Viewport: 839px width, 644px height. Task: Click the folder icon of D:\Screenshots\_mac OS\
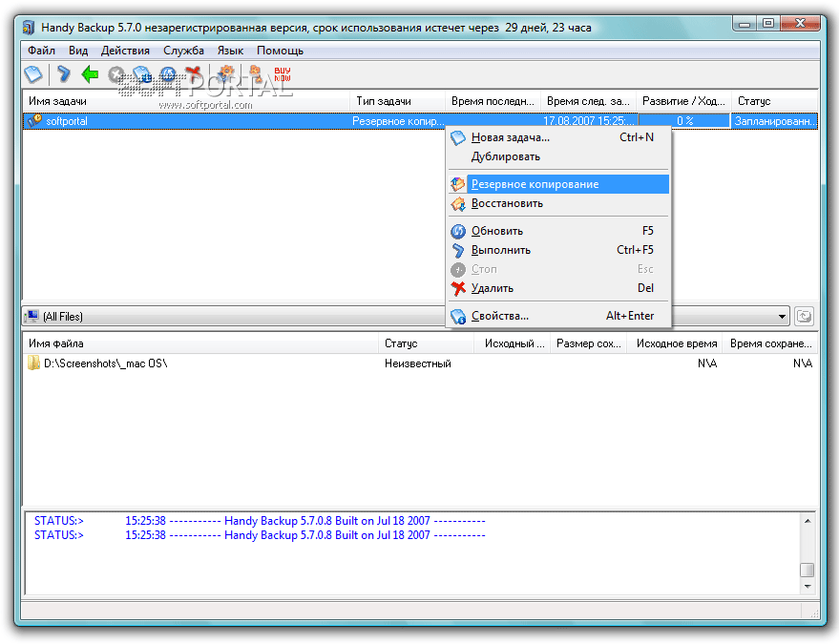(33, 364)
